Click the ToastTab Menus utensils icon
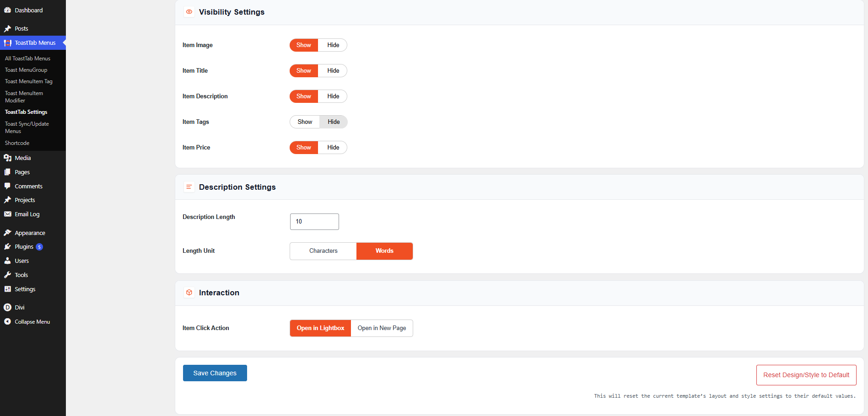The width and height of the screenshot is (868, 416). (x=7, y=43)
